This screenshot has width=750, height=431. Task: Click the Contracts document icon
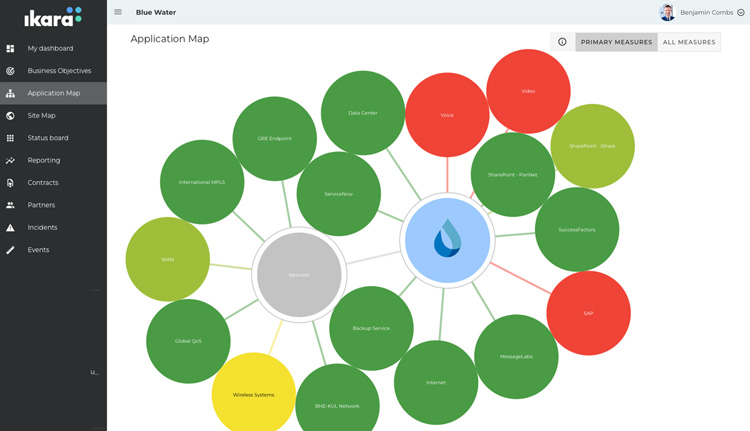pyautogui.click(x=10, y=183)
